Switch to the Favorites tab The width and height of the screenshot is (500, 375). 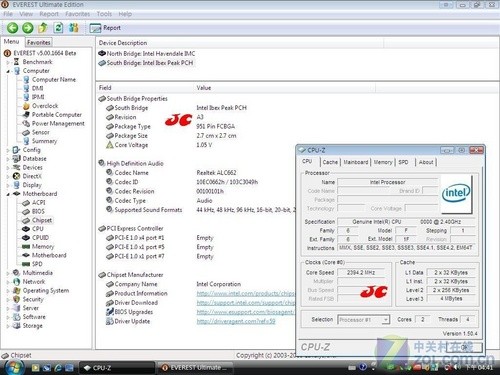point(39,42)
